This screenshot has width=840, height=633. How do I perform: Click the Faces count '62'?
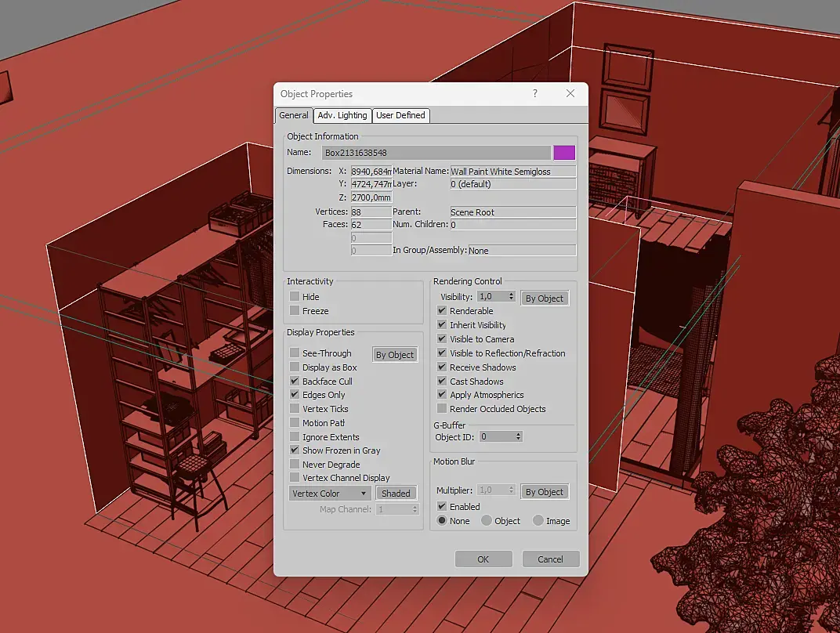(x=371, y=225)
